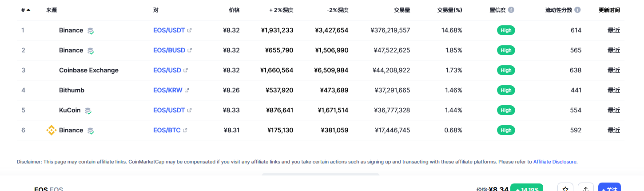Screen dimensions: 644x191
Task: Sort by 价格 column header
Action: point(234,10)
